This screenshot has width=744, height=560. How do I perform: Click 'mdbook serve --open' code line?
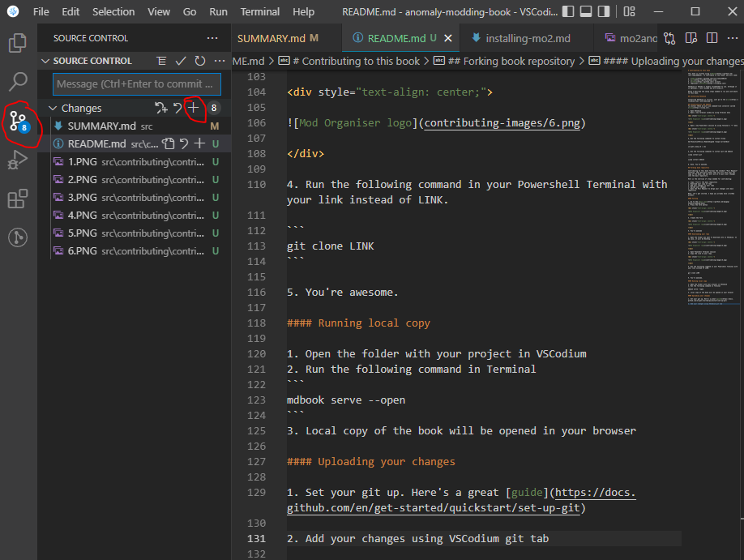(346, 400)
